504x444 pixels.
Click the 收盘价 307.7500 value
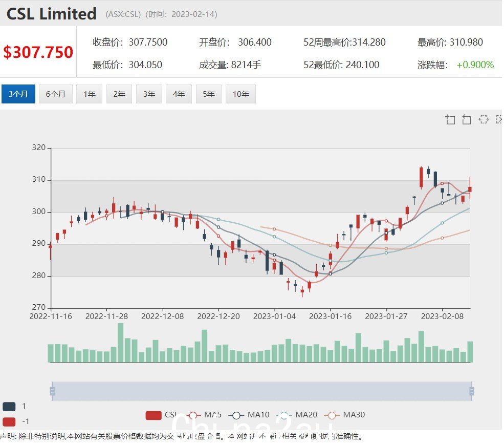coord(148,42)
